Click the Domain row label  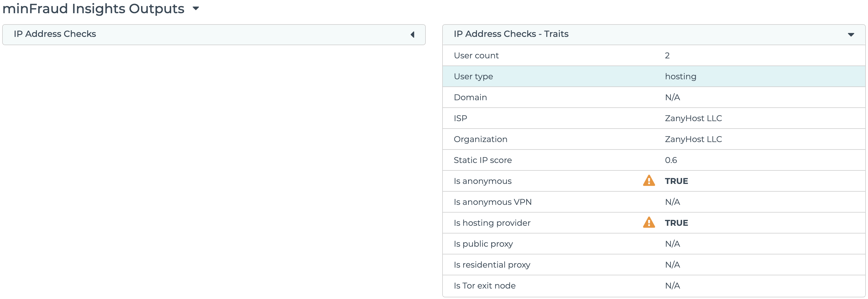click(x=470, y=97)
